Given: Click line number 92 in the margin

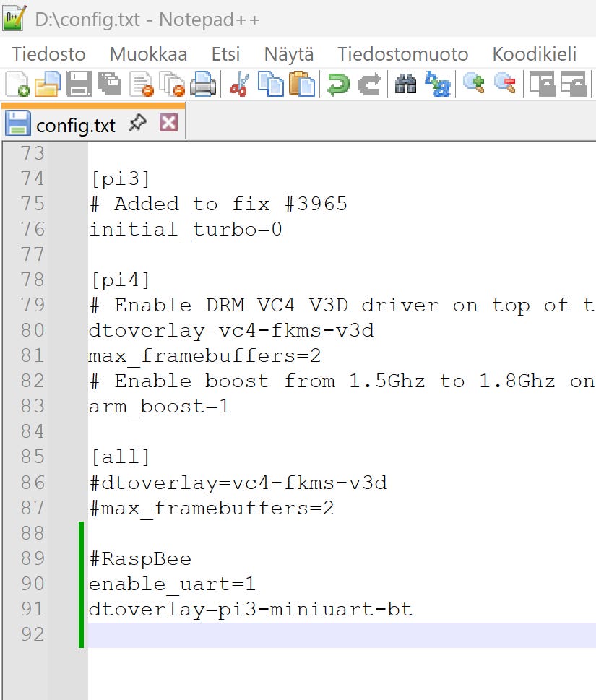Looking at the screenshot, I should (33, 634).
